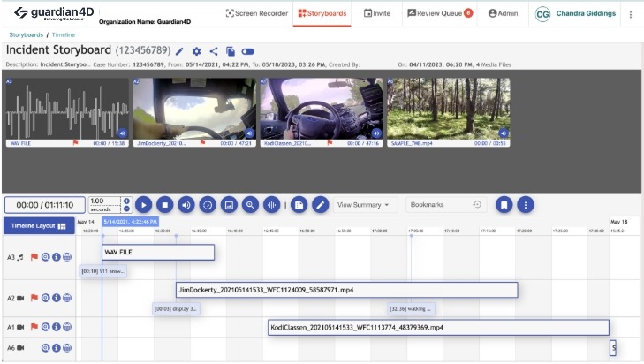Select the KodiClassen mp4 clip on timeline
Image resolution: width=644 pixels, height=364 pixels.
coord(438,328)
